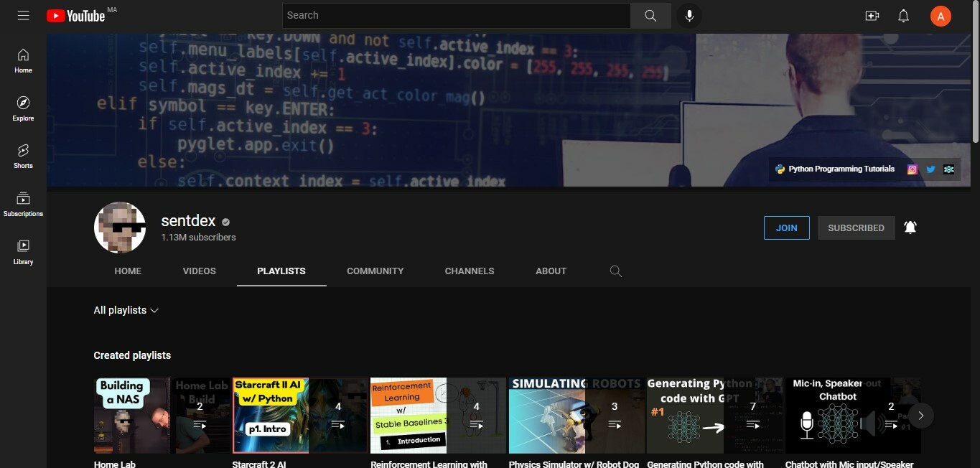This screenshot has height=468, width=980.
Task: Open account avatar menu
Action: [941, 15]
